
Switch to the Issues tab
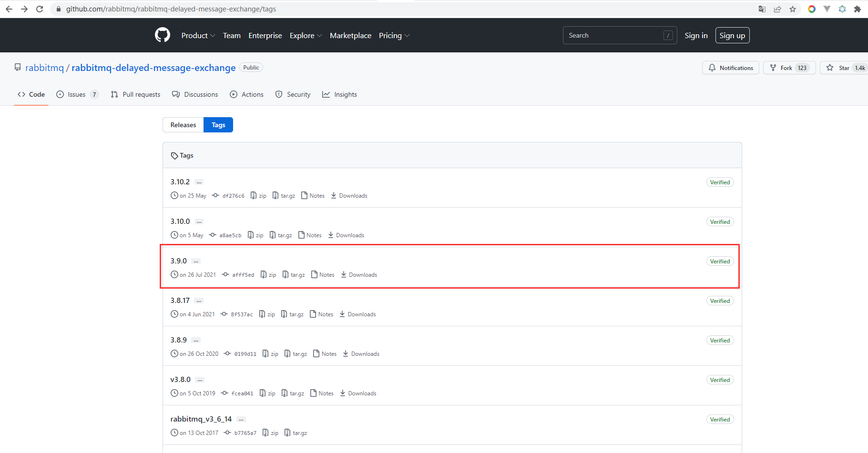point(77,94)
